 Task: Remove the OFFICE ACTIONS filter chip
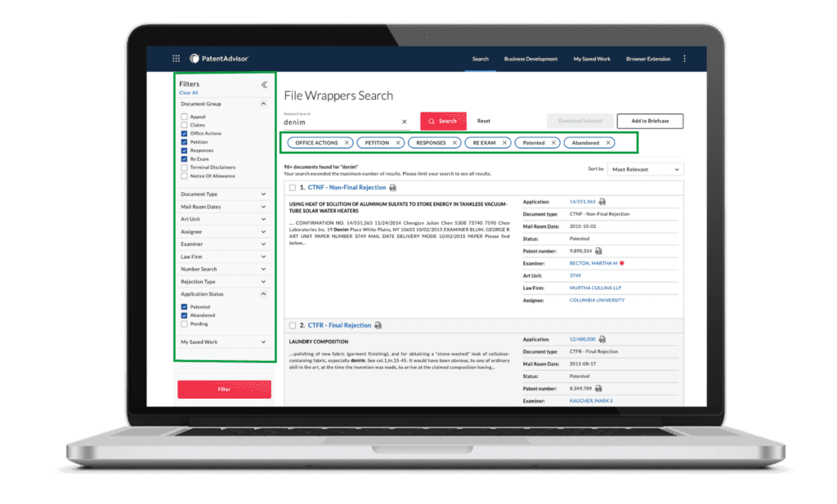(x=347, y=143)
